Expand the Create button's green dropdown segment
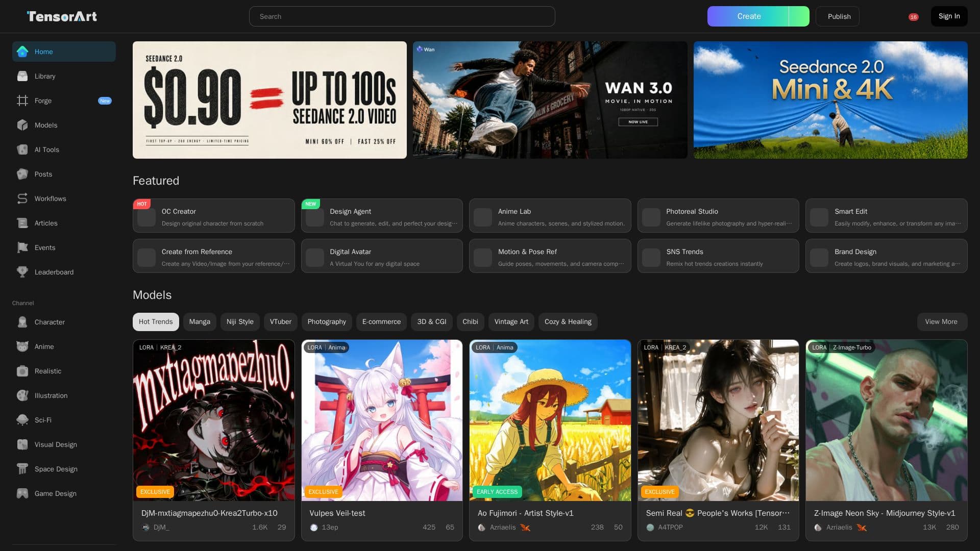This screenshot has width=980, height=551. click(x=799, y=16)
